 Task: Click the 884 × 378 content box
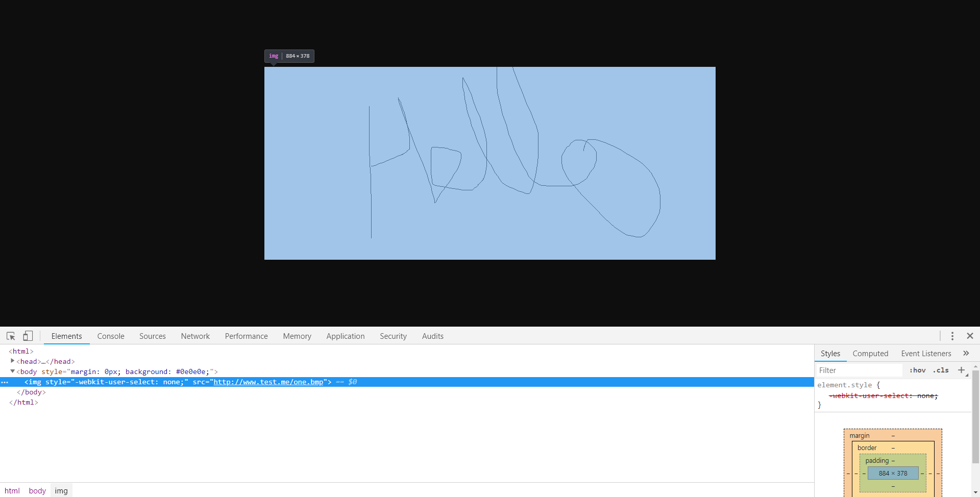(893, 474)
